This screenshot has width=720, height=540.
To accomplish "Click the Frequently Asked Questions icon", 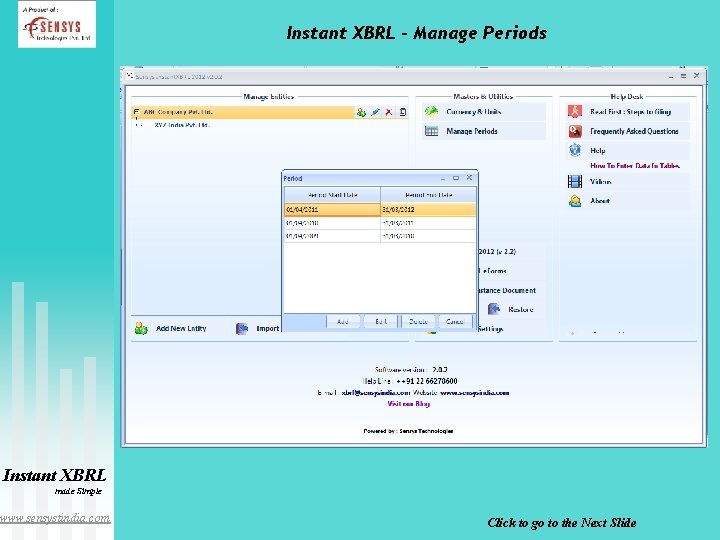I will pos(575,131).
